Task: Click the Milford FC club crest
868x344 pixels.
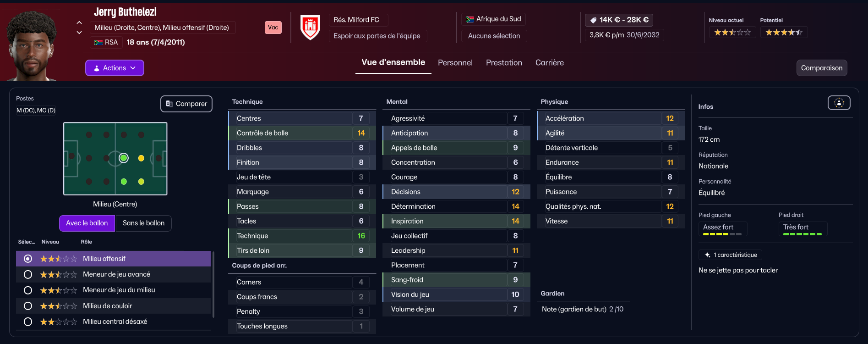Action: click(310, 28)
